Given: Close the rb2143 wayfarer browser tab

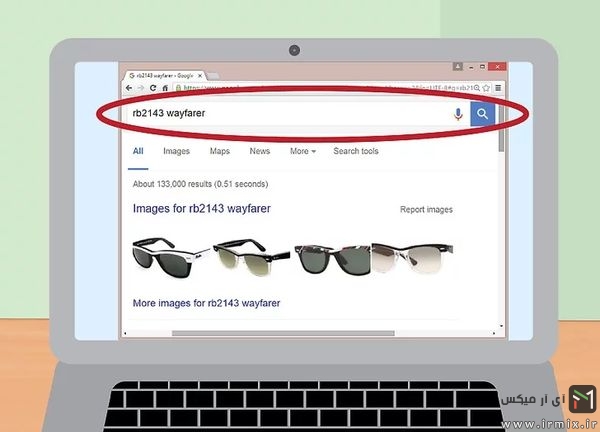Looking at the screenshot, I should point(199,76).
